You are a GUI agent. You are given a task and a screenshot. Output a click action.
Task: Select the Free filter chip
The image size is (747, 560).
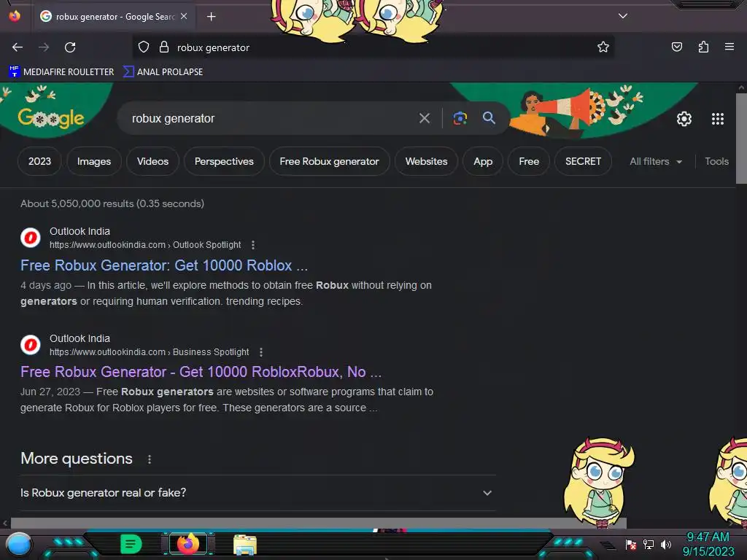click(x=529, y=161)
